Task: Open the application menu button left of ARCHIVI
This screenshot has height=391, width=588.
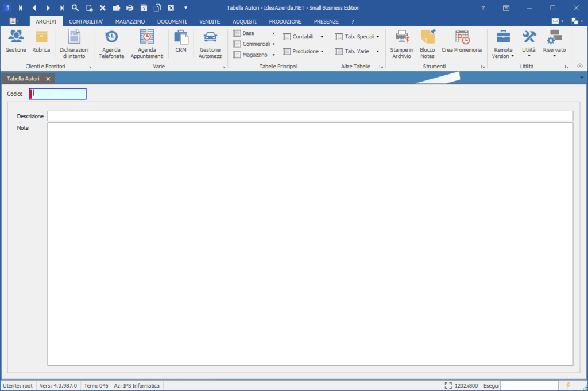Action: click(x=14, y=21)
